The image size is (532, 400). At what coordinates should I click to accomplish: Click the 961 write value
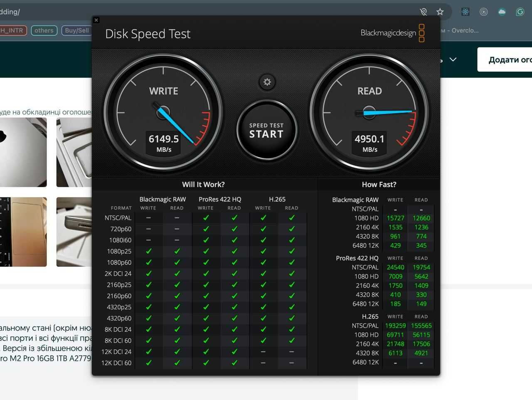395,236
